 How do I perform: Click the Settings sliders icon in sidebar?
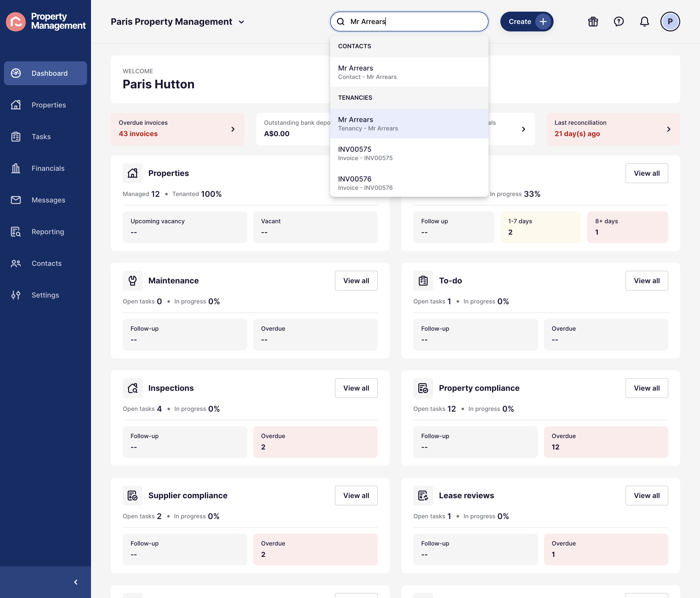click(16, 295)
